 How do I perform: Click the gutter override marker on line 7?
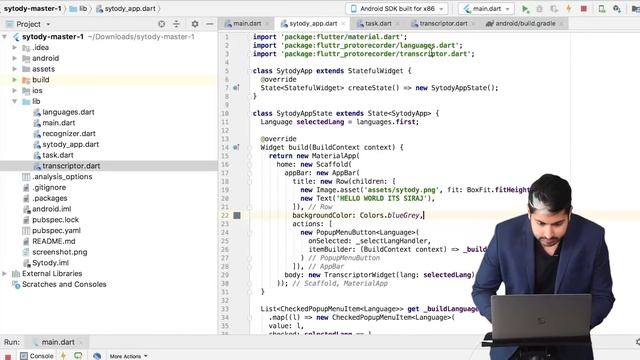236,87
